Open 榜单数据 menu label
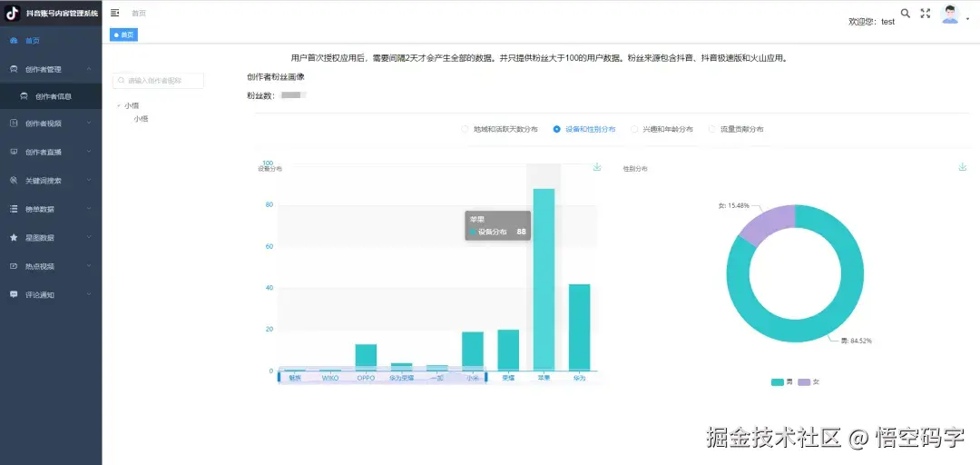 (39, 209)
